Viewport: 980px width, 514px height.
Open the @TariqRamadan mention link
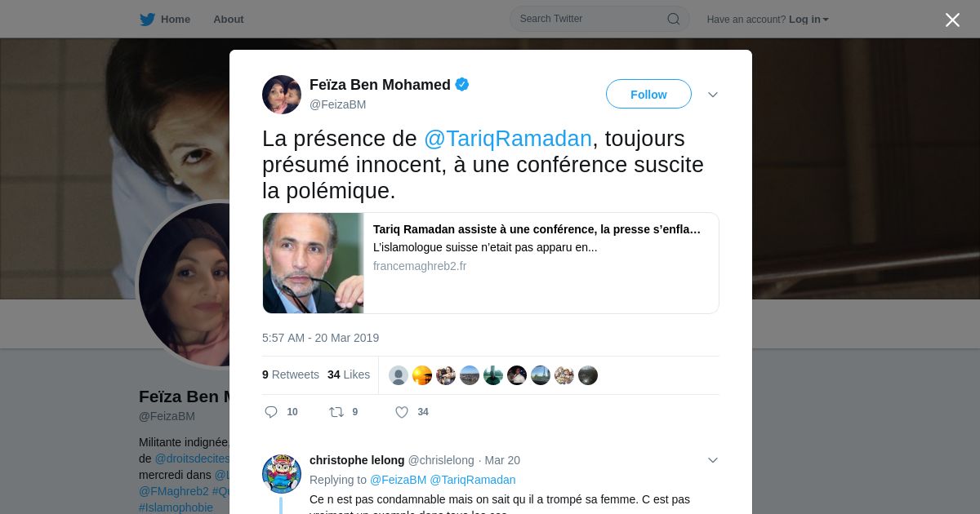[508, 139]
